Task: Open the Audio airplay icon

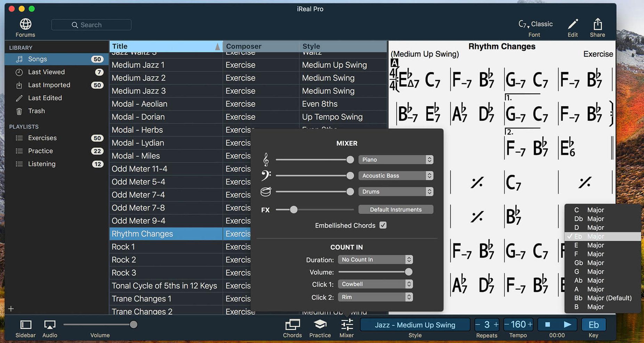Action: tap(50, 325)
